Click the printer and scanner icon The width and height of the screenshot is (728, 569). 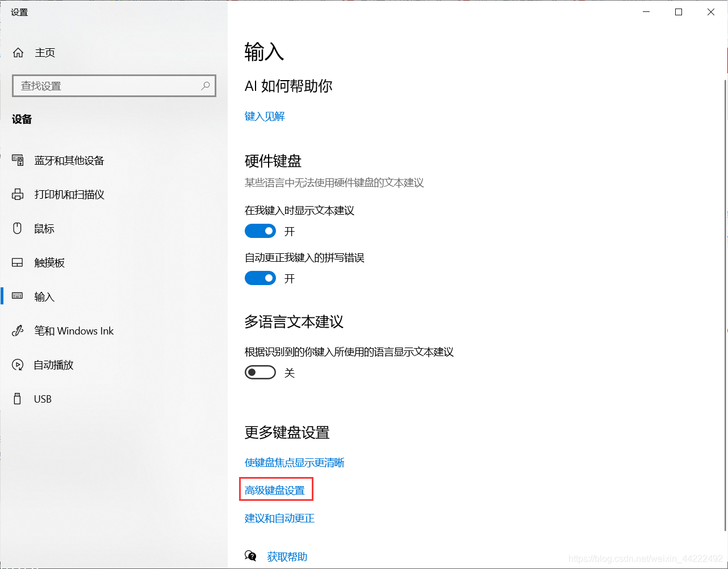pyautogui.click(x=18, y=195)
